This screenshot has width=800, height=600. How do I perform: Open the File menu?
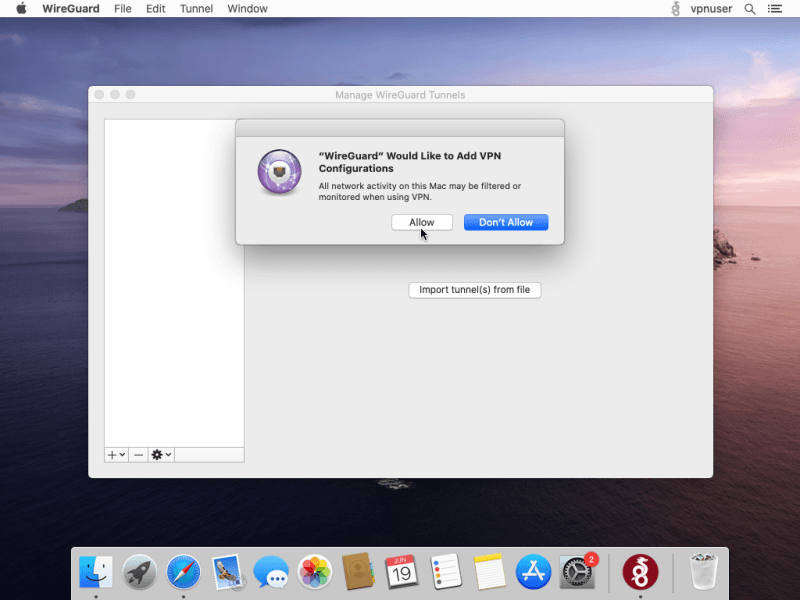[122, 9]
